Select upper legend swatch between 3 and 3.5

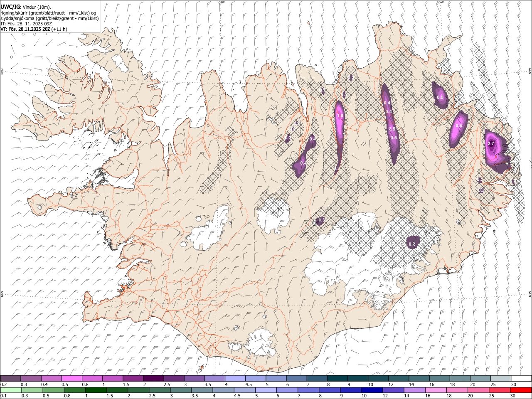coord(194,379)
